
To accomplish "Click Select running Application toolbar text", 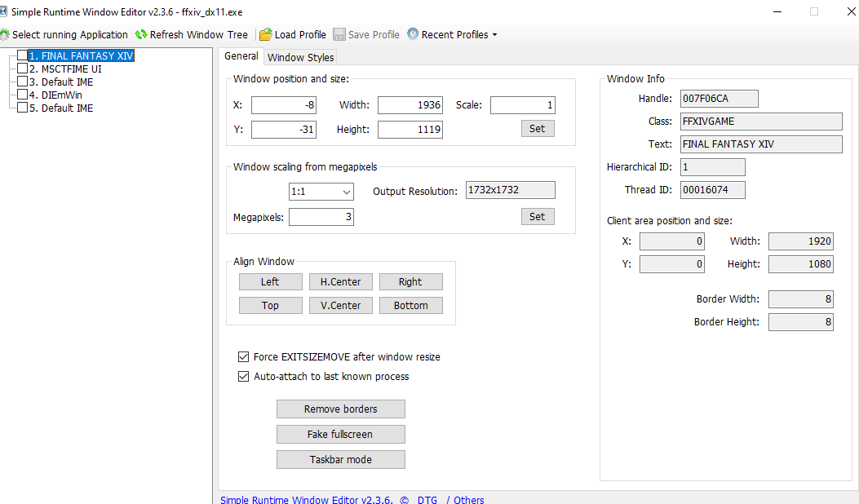I will (x=70, y=34).
